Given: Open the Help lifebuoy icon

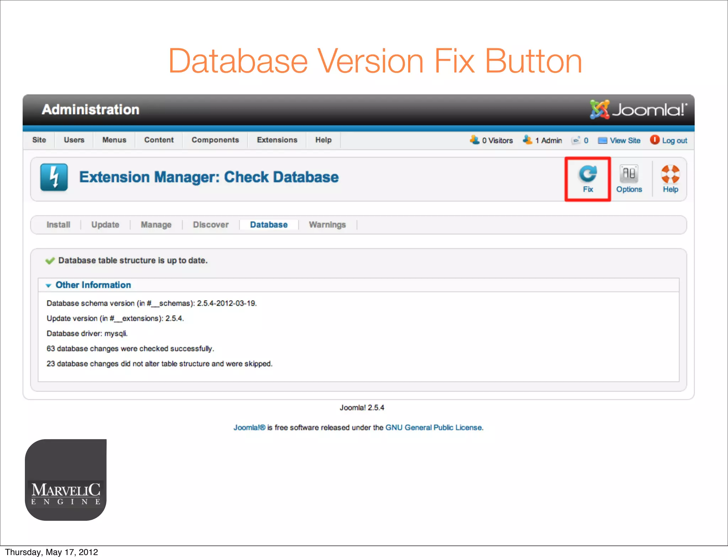Looking at the screenshot, I should coord(670,174).
